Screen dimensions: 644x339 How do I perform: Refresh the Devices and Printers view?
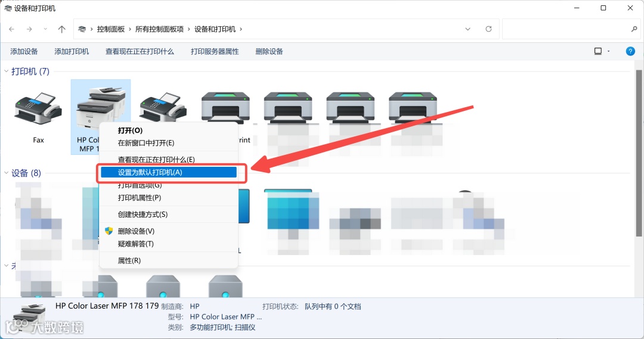pos(488,29)
